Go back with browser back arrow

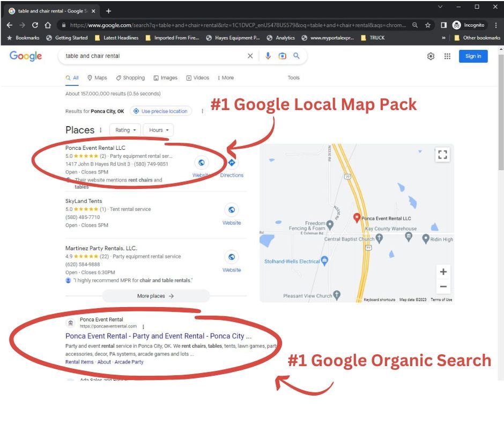[10, 25]
